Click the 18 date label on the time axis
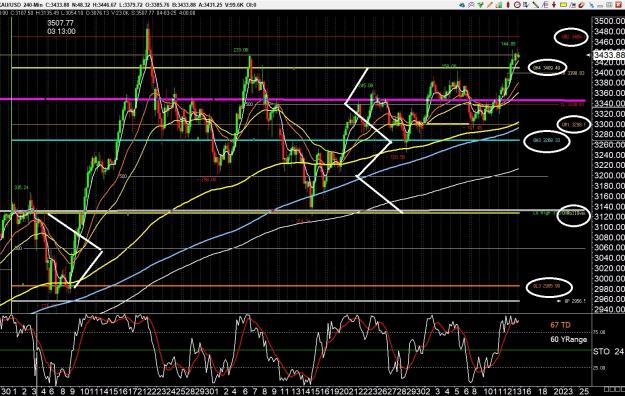 543,391
